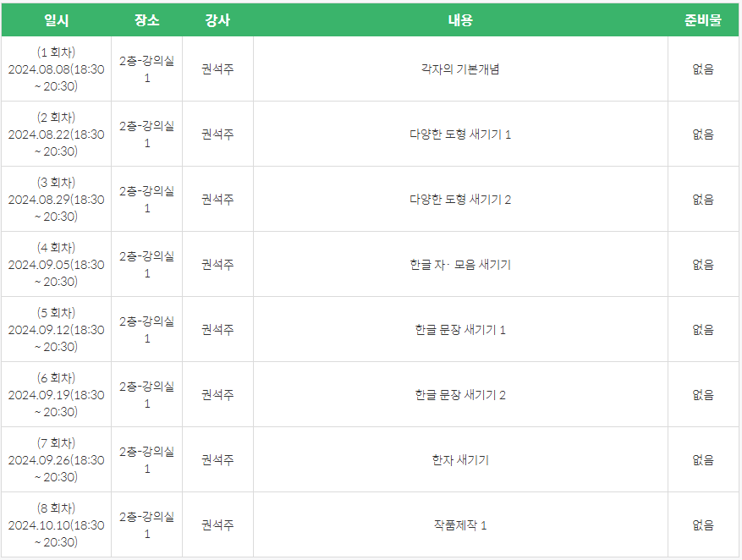Image resolution: width=742 pixels, height=560 pixels.
Task: Select the 2 회차 2024.08.22 date cell
Action: tap(56, 135)
